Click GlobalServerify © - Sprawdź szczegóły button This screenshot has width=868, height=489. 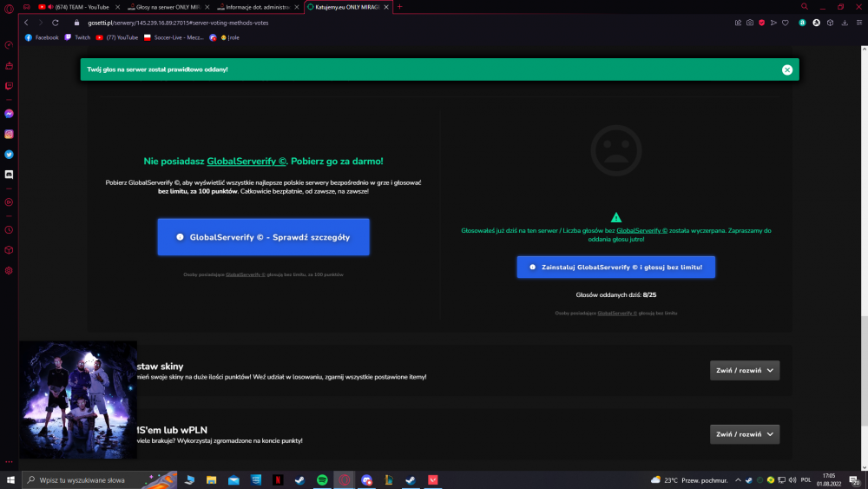264,237
